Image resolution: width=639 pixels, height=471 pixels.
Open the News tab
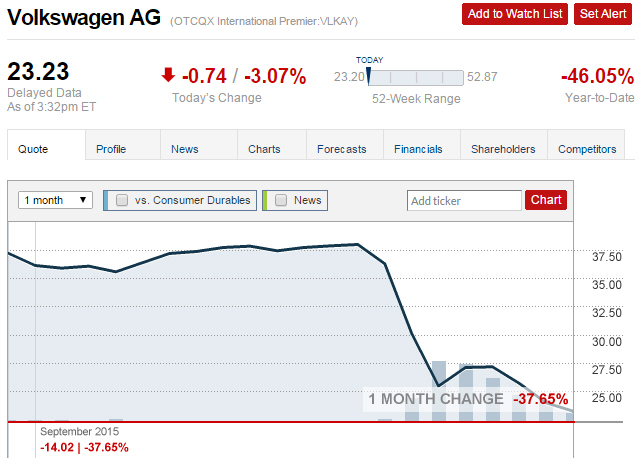pos(185,149)
